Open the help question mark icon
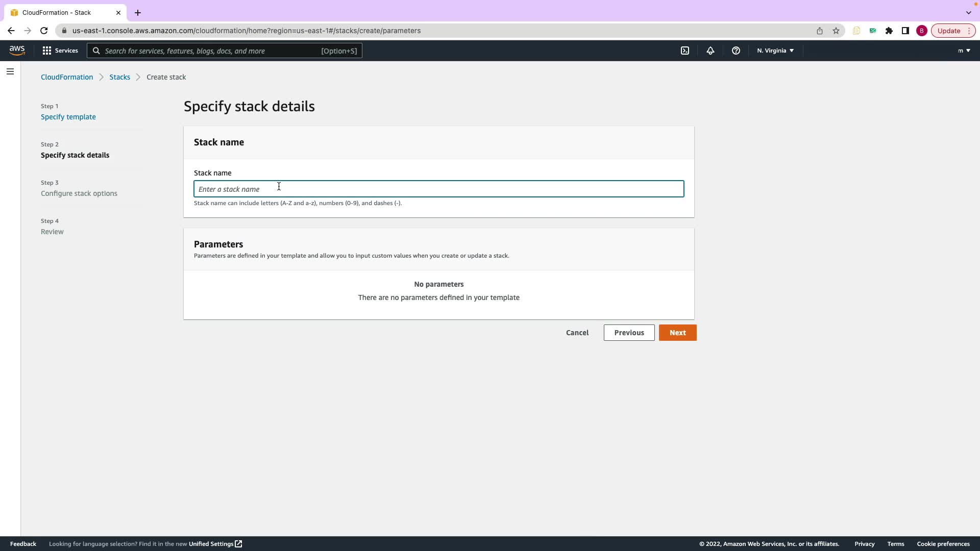Screen dimensions: 980x551 [736, 51]
